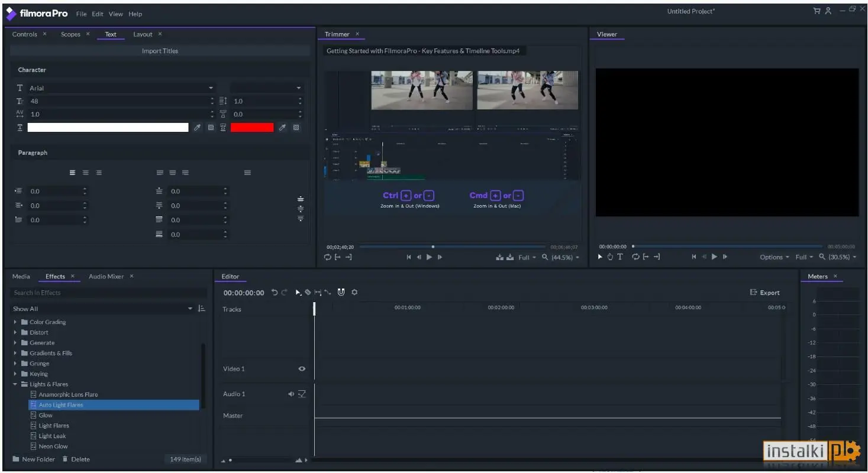The height and width of the screenshot is (473, 868).
Task: Click the Import Titles button
Action: click(160, 51)
